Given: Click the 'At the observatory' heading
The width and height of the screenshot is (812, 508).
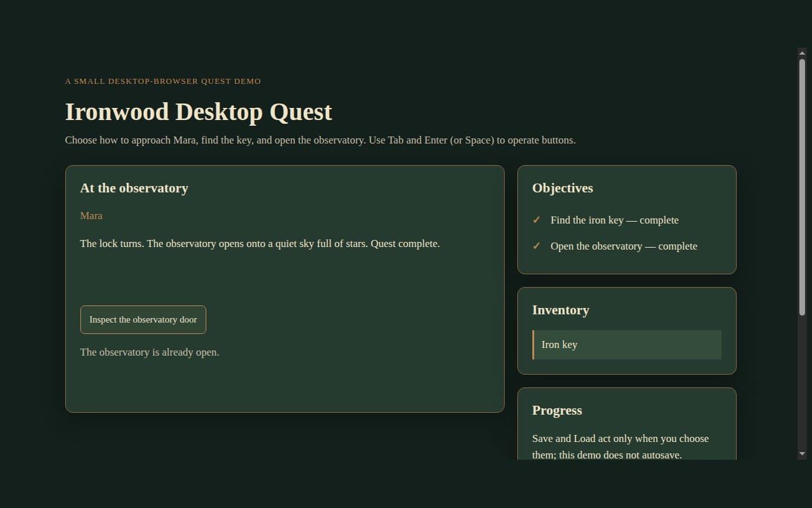Looking at the screenshot, I should tap(134, 188).
